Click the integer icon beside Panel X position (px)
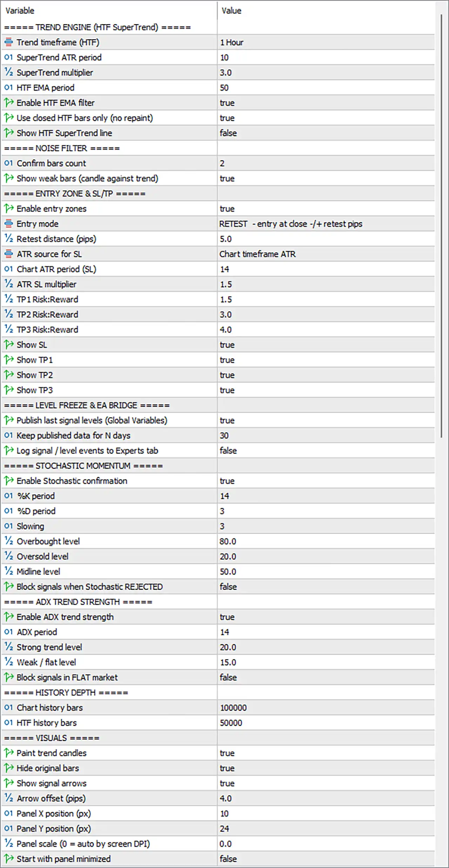Viewport: 449px width, 868px height. (x=9, y=813)
